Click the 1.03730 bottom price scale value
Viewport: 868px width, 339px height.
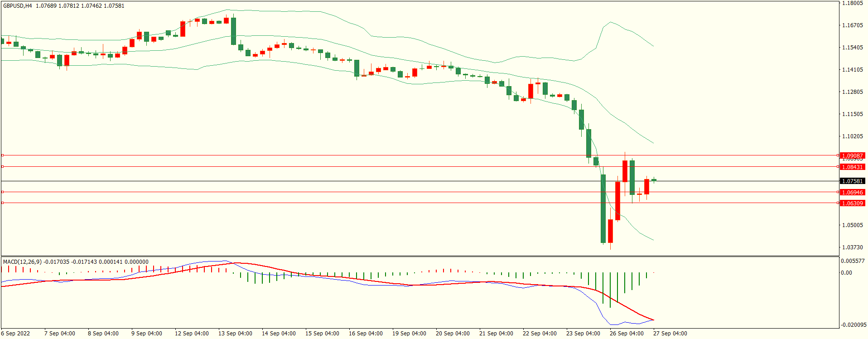[x=852, y=247]
